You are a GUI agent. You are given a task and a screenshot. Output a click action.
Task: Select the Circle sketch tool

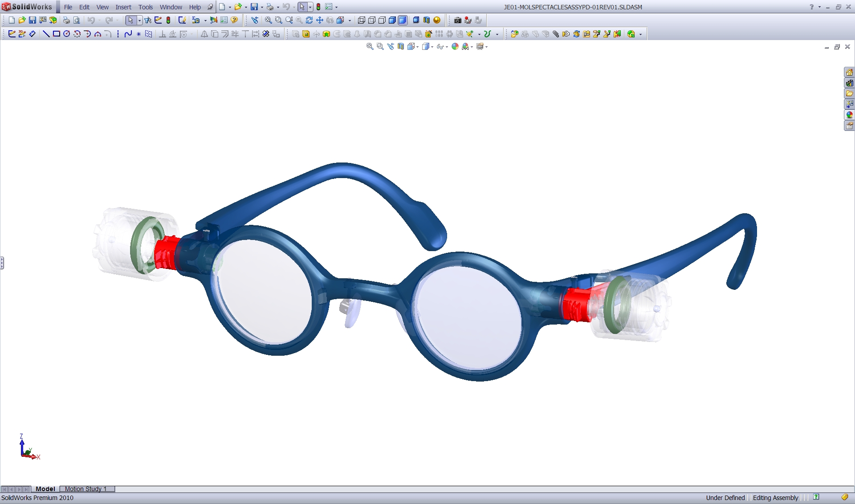pos(67,33)
